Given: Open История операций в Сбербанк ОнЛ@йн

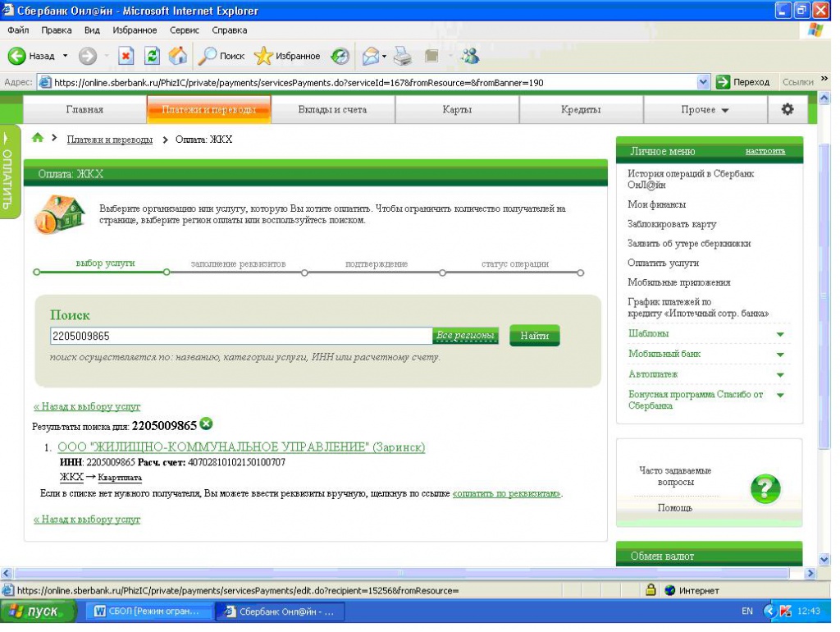Looking at the screenshot, I should click(x=691, y=179).
